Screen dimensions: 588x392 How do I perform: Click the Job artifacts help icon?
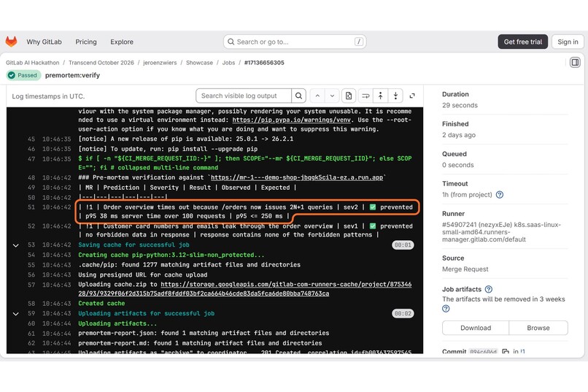pyautogui.click(x=488, y=289)
